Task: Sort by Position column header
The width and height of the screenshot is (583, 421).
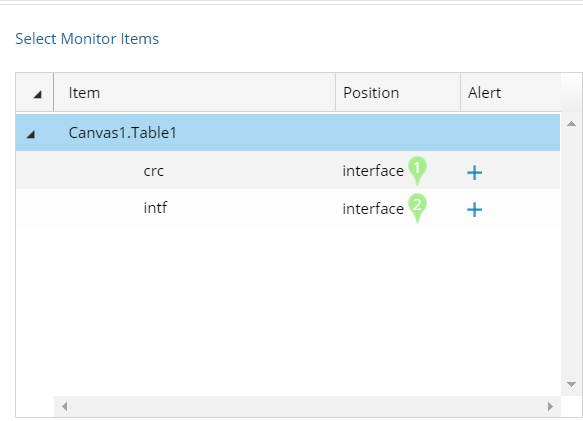Action: tap(398, 93)
